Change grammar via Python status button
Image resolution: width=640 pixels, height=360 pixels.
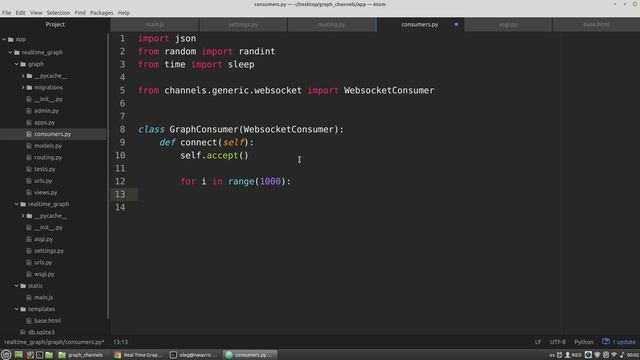pyautogui.click(x=584, y=342)
